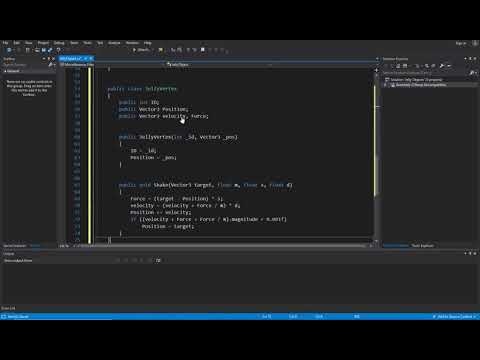Open the Team menu

74,43
